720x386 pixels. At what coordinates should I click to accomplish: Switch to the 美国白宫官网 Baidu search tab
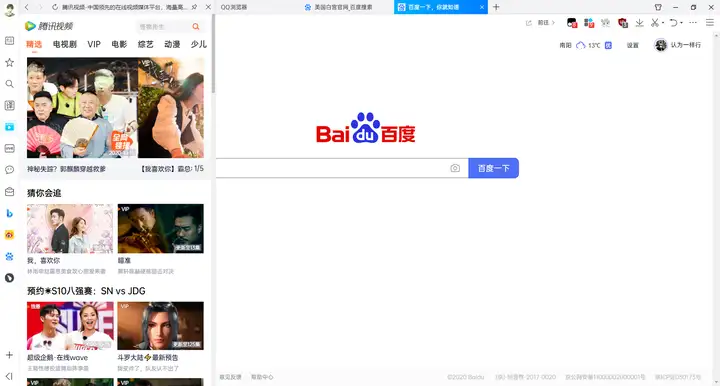pyautogui.click(x=347, y=7)
